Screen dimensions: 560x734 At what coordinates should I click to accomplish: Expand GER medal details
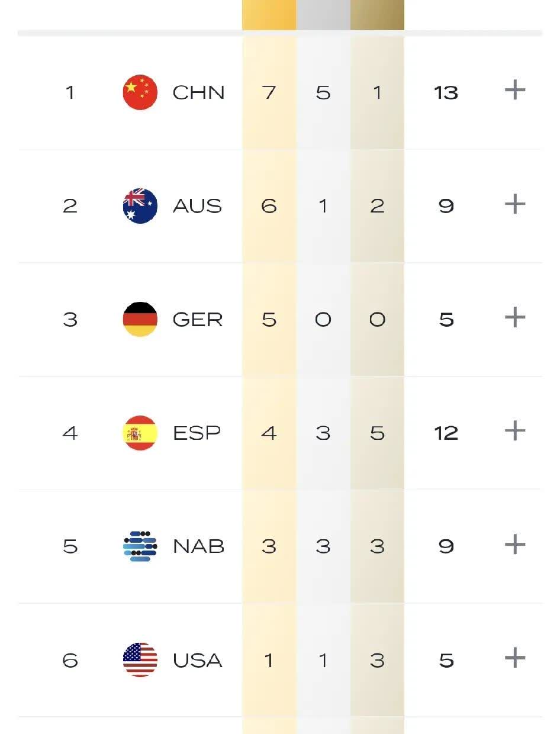[515, 318]
